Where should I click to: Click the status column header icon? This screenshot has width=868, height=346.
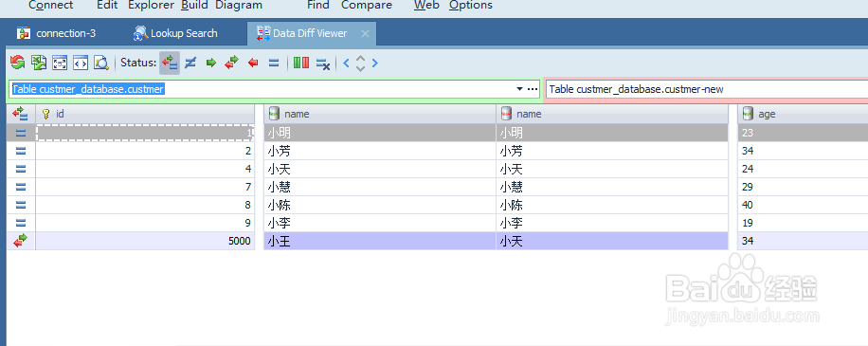coord(21,114)
